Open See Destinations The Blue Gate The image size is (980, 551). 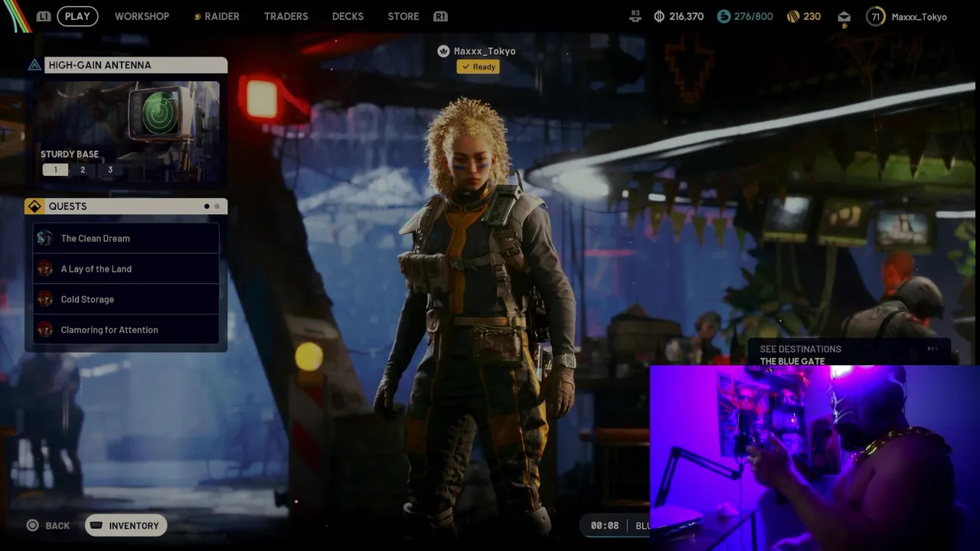tap(849, 353)
